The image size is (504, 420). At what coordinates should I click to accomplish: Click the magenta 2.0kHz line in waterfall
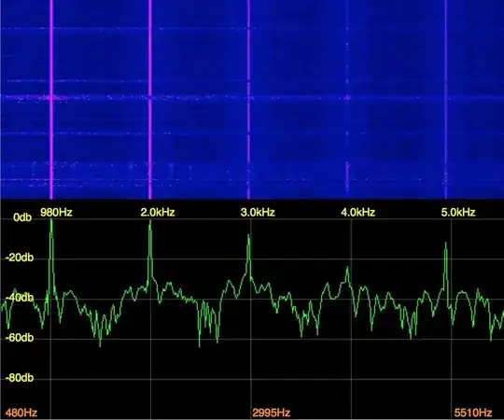click(x=149, y=100)
